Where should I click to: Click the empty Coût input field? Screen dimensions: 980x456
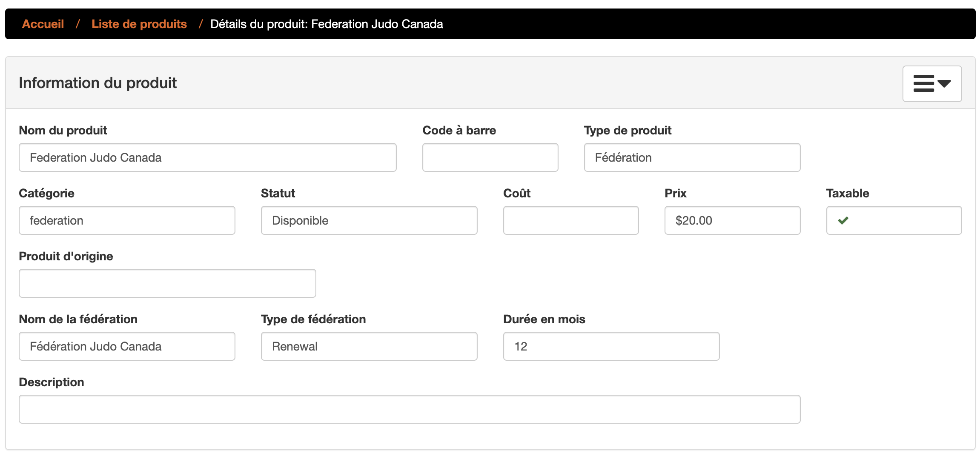point(570,220)
